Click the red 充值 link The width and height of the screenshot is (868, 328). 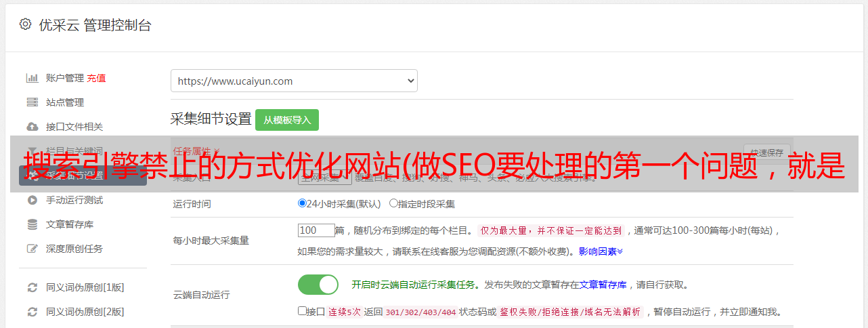coord(96,78)
